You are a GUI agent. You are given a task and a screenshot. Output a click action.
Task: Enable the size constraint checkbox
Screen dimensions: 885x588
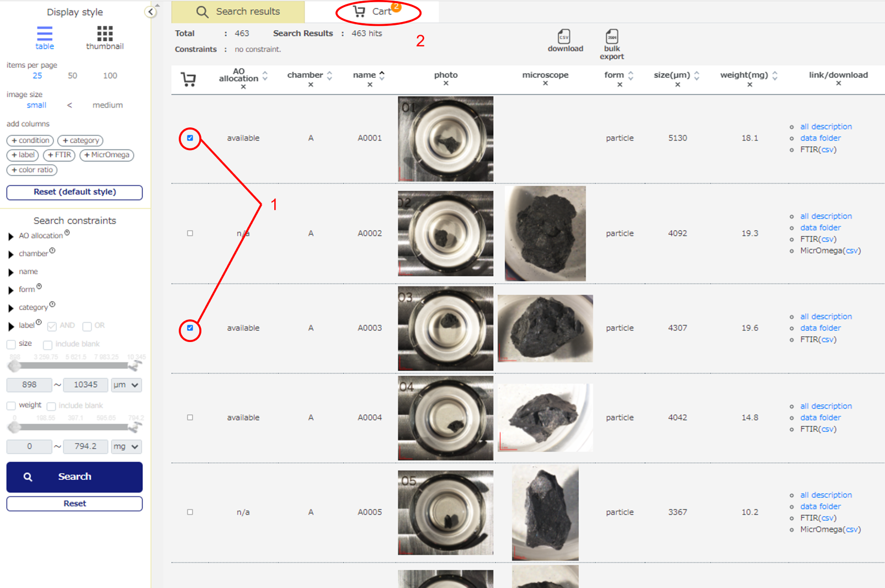11,344
